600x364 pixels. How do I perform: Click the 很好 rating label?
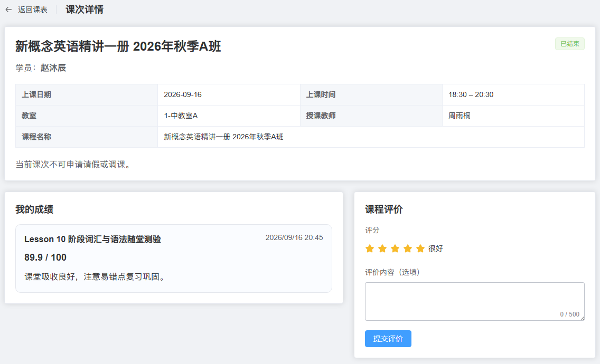point(435,248)
